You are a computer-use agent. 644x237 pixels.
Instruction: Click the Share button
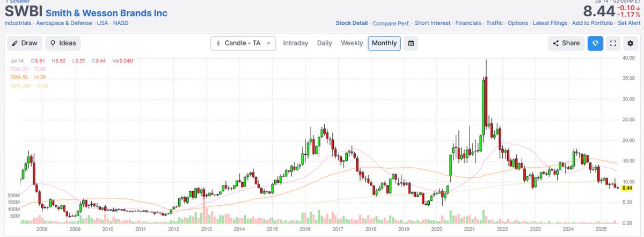(566, 43)
